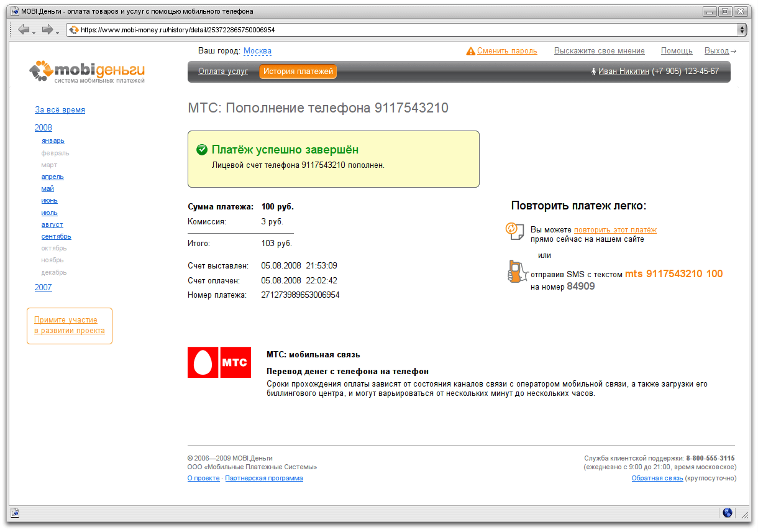Click the Платёж успешно завершён message

(x=285, y=150)
